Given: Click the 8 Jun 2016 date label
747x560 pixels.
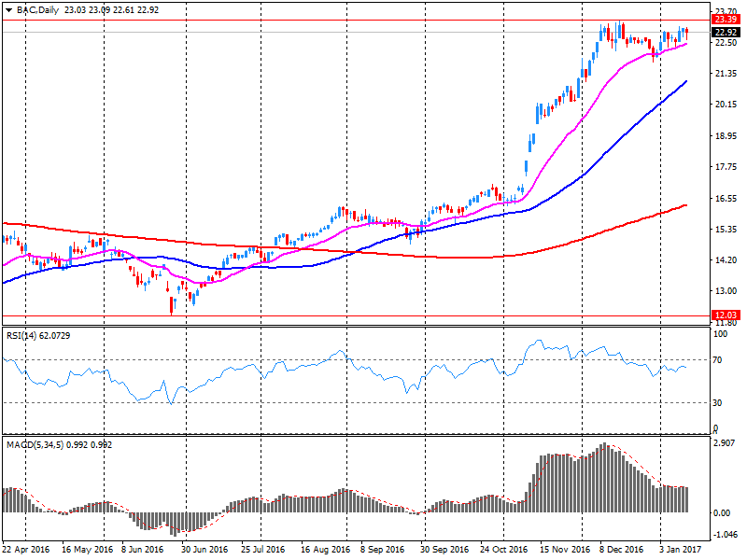Looking at the screenshot, I should click(x=143, y=550).
